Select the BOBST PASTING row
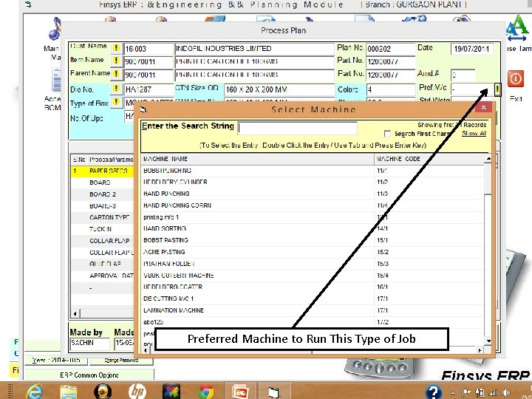Screen dimensions: 532x399 click(x=313, y=240)
